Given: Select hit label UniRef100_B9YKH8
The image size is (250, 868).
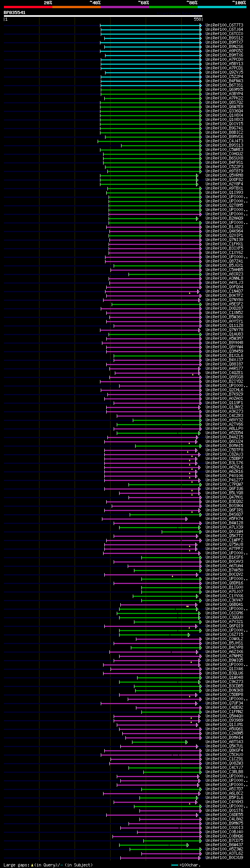Looking at the screenshot, I should point(224,343).
